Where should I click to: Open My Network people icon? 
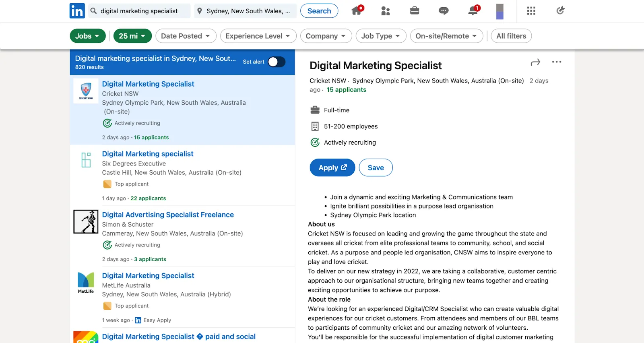[x=385, y=11]
